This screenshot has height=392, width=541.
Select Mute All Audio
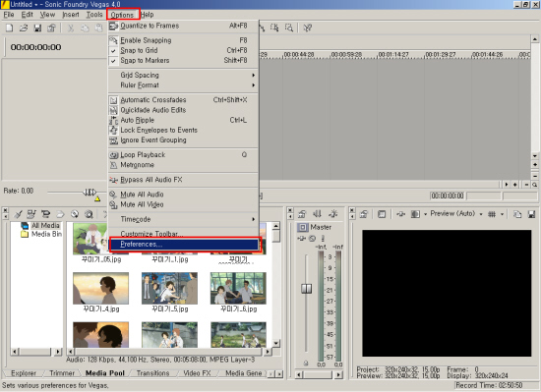(x=183, y=195)
